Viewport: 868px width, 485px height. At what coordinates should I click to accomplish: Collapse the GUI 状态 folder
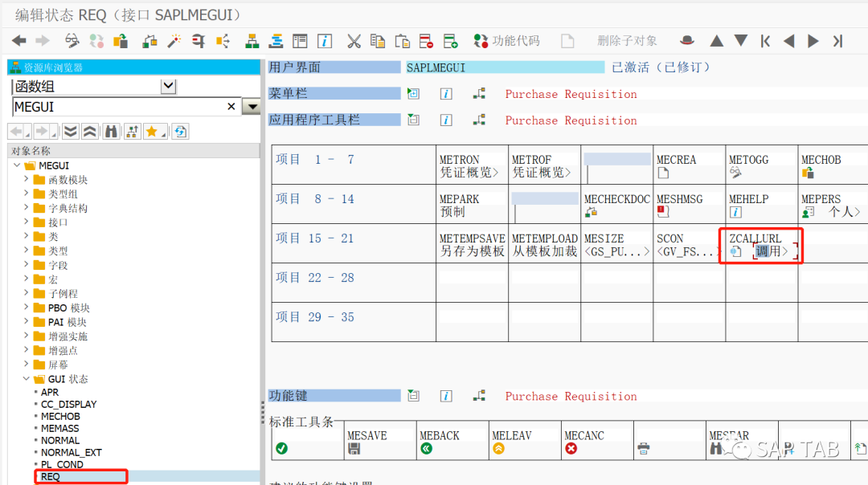point(26,379)
